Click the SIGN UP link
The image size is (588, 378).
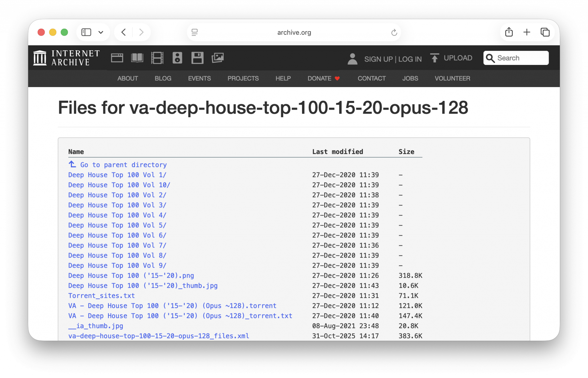point(378,59)
